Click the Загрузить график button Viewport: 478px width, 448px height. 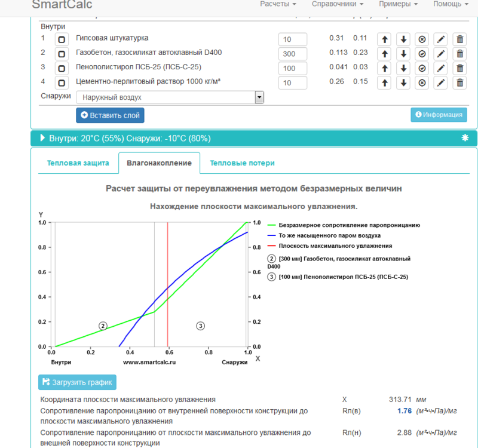[x=78, y=382]
